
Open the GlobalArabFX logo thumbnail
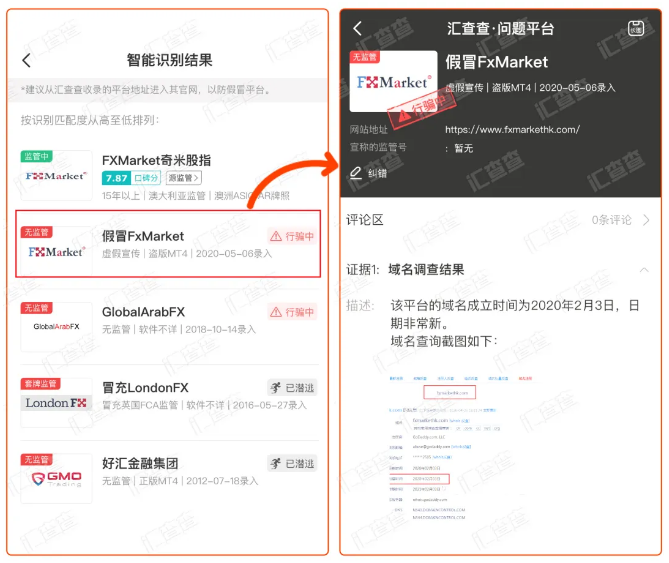tap(56, 327)
